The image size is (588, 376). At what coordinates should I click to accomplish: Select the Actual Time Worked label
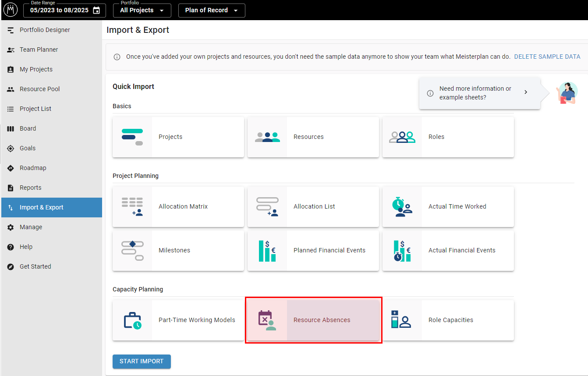point(457,207)
